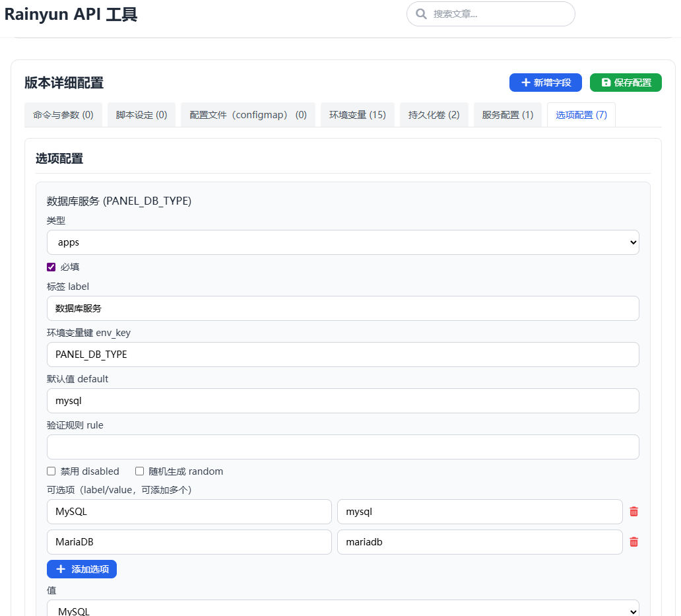The width and height of the screenshot is (681, 616).
Task: Go to the 服务配置 (1) tab
Action: [507, 115]
